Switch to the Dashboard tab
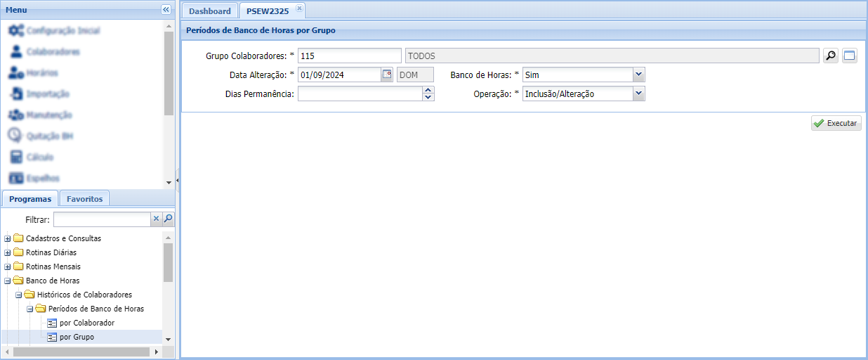Image resolution: width=868 pixels, height=360 pixels. point(209,11)
